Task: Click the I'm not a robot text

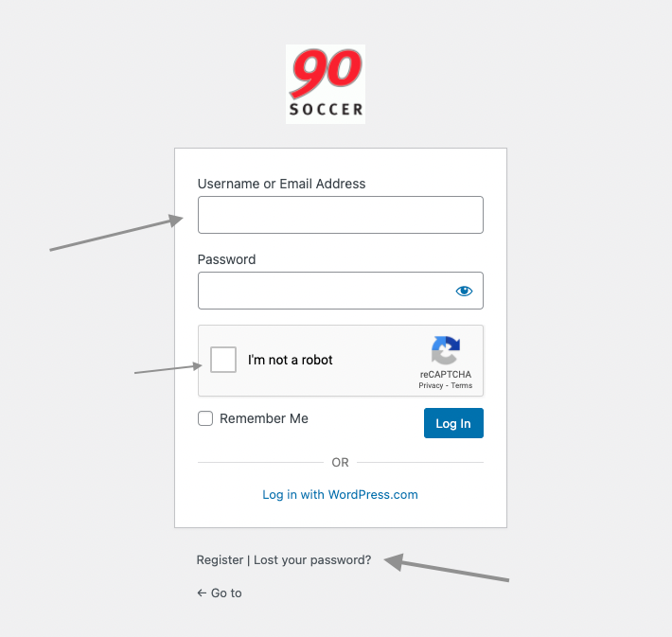Action: click(x=291, y=360)
